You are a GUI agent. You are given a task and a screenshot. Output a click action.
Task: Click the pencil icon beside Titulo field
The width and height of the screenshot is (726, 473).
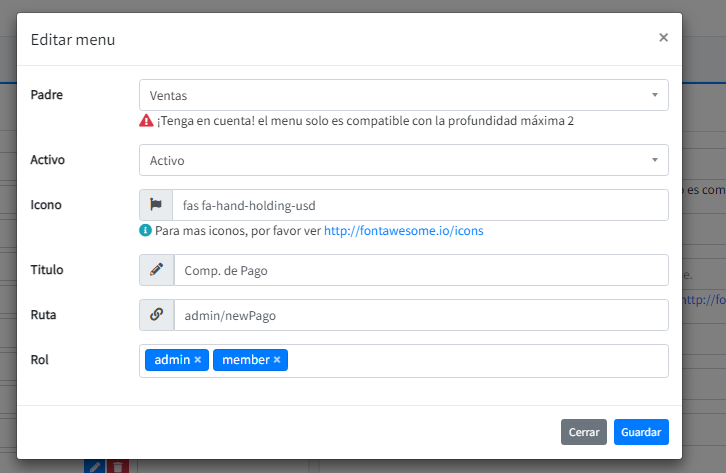pos(156,270)
